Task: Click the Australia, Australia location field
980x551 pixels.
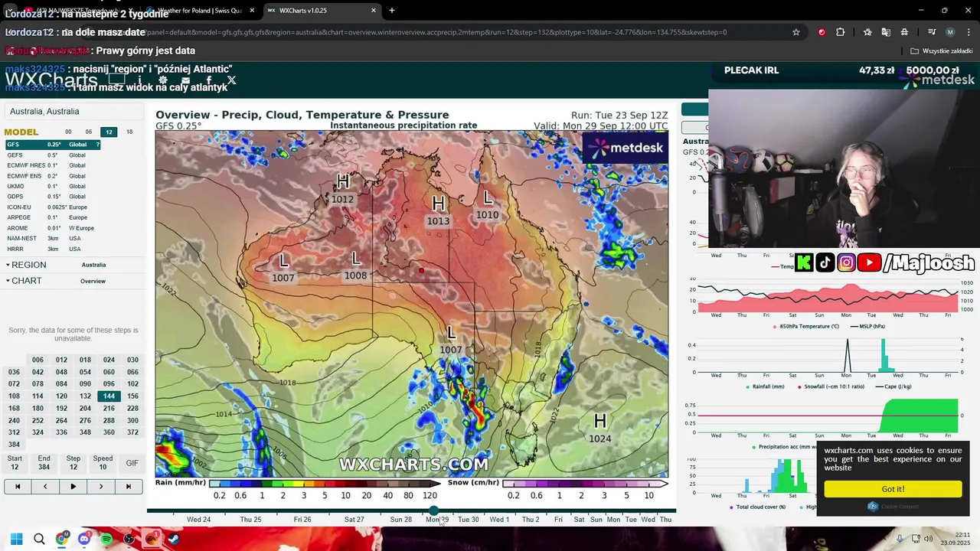Action: point(73,112)
